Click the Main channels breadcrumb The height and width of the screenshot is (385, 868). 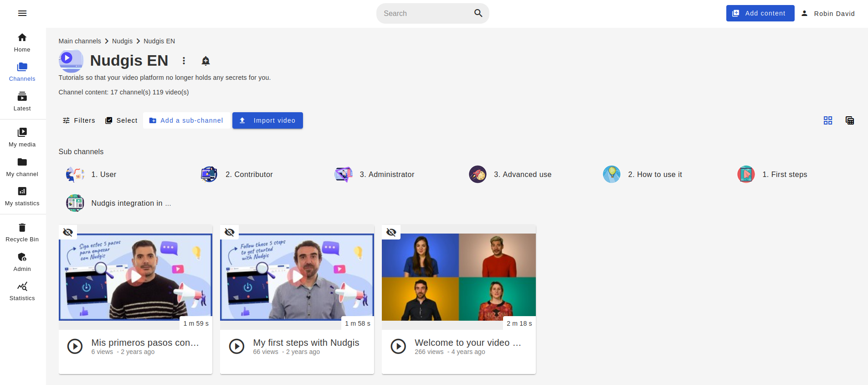(x=80, y=41)
